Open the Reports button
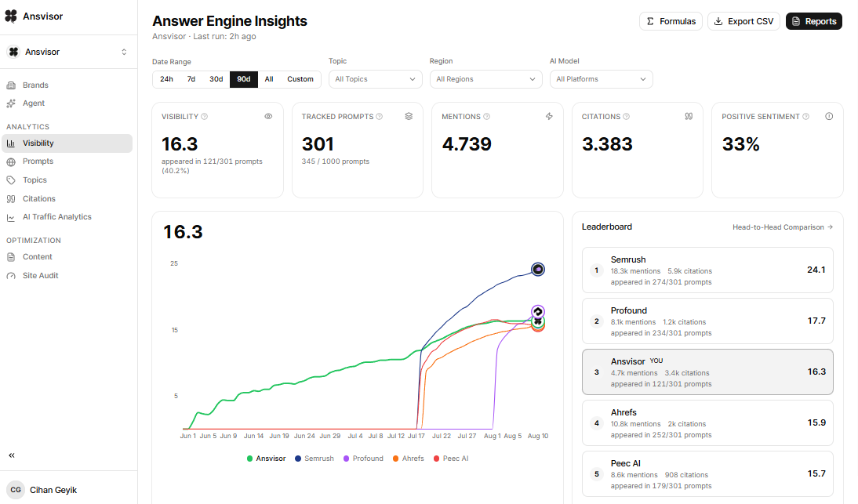858x504 pixels. pyautogui.click(x=813, y=21)
